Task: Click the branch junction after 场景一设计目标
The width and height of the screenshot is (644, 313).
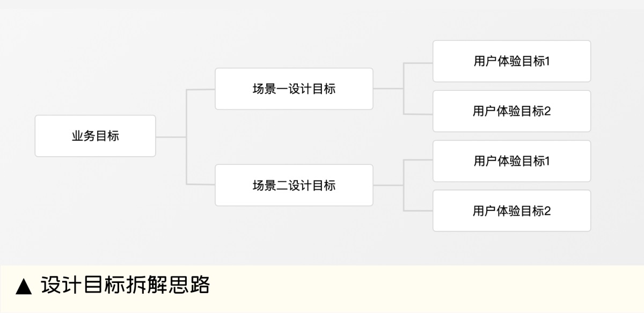Action: [x=404, y=89]
